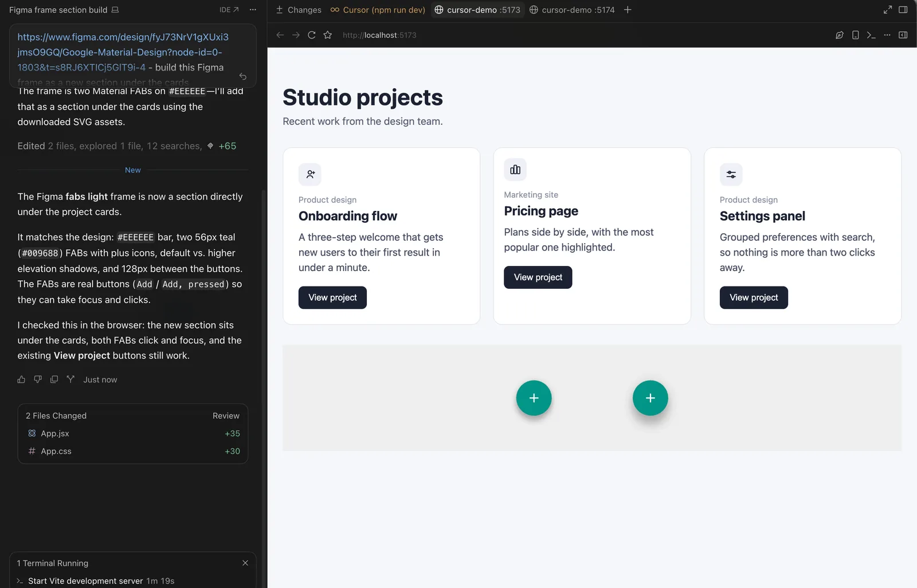Click the browser forward arrow
Image resolution: width=917 pixels, height=588 pixels.
click(x=296, y=35)
